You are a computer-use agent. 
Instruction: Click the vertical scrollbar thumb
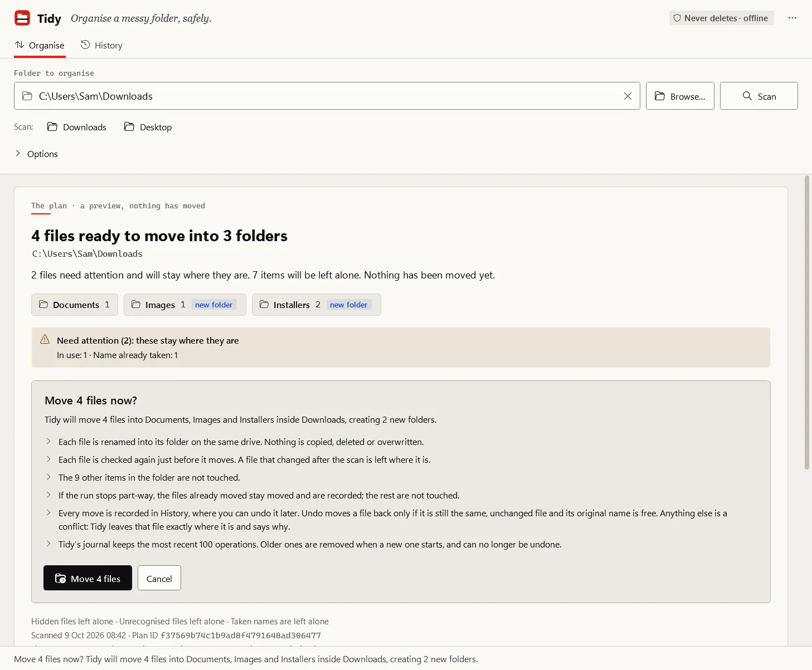coord(806,323)
